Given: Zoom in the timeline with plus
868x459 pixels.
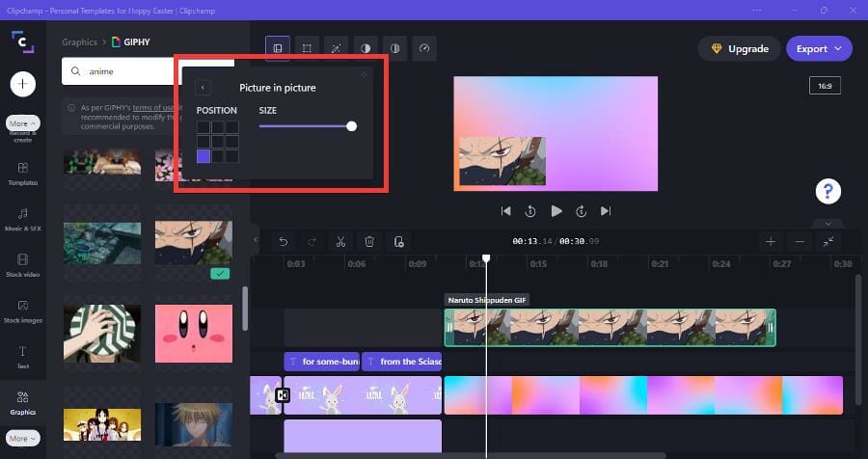Looking at the screenshot, I should click(x=771, y=241).
